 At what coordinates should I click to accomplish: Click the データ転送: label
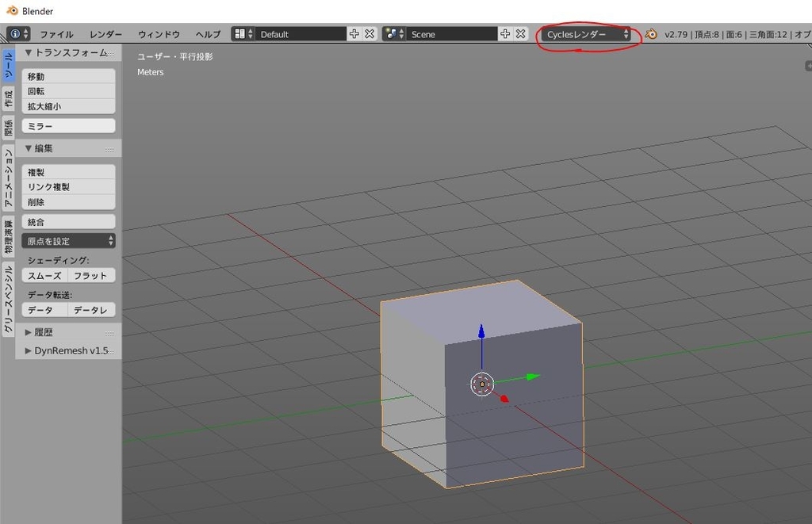[x=50, y=295]
